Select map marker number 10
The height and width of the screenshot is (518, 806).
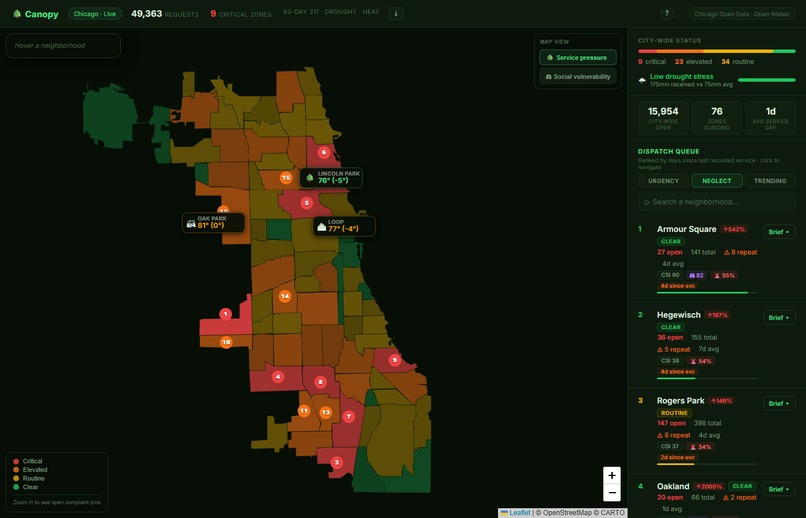pos(226,342)
